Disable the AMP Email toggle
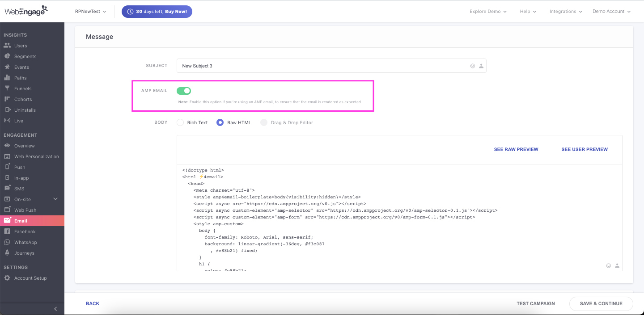644x315 pixels. tap(184, 91)
